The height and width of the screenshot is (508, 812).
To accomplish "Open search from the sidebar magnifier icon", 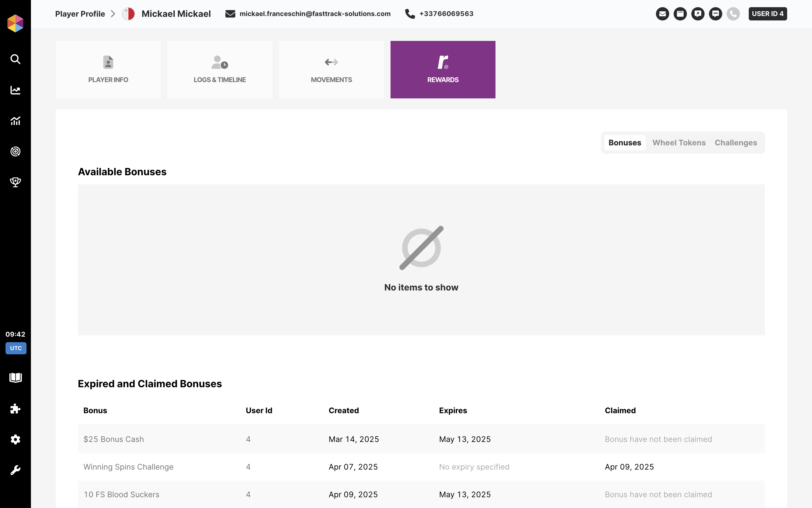I will [x=15, y=59].
